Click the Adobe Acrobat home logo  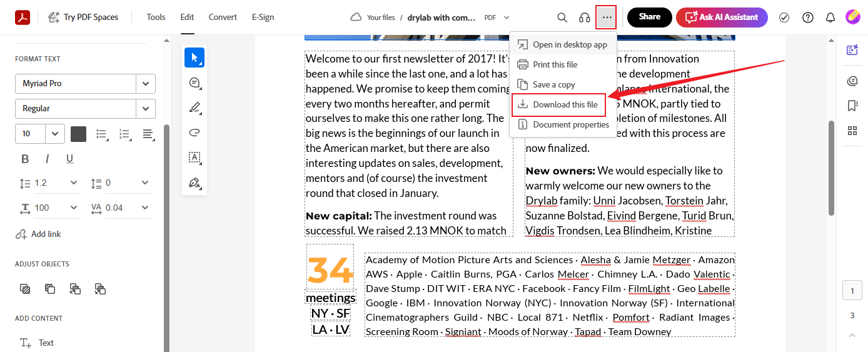[x=22, y=18]
